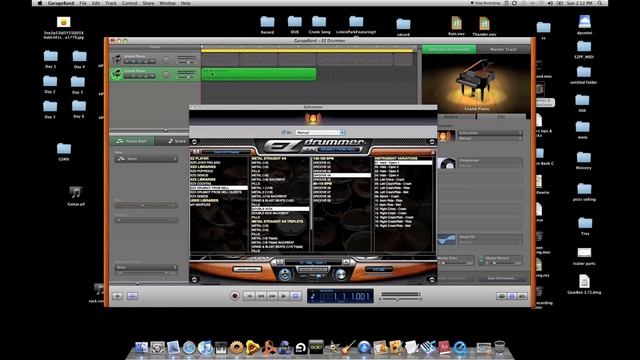Switch to the Browse tab
The width and height of the screenshot is (640, 360).
click(451, 117)
